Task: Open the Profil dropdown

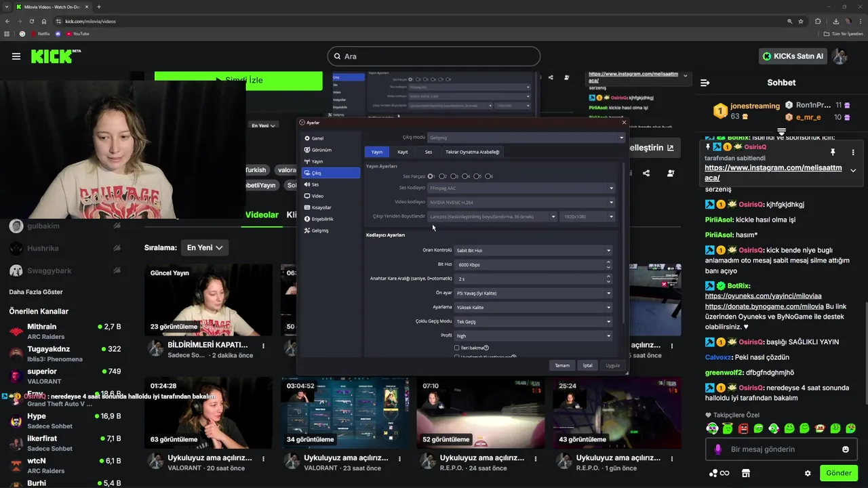Action: pos(533,335)
